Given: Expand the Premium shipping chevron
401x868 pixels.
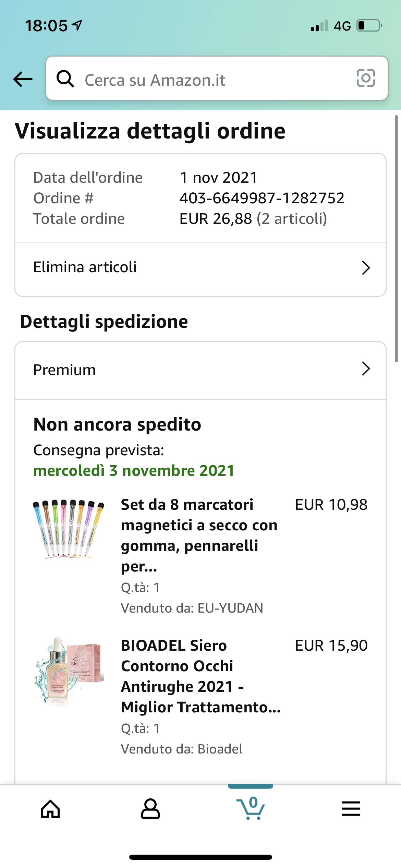Looking at the screenshot, I should click(x=366, y=369).
